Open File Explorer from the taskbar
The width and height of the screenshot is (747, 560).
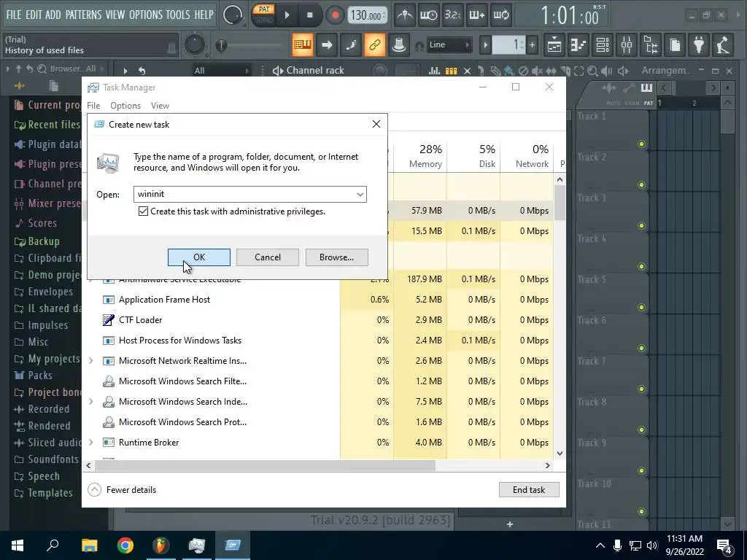(89, 545)
